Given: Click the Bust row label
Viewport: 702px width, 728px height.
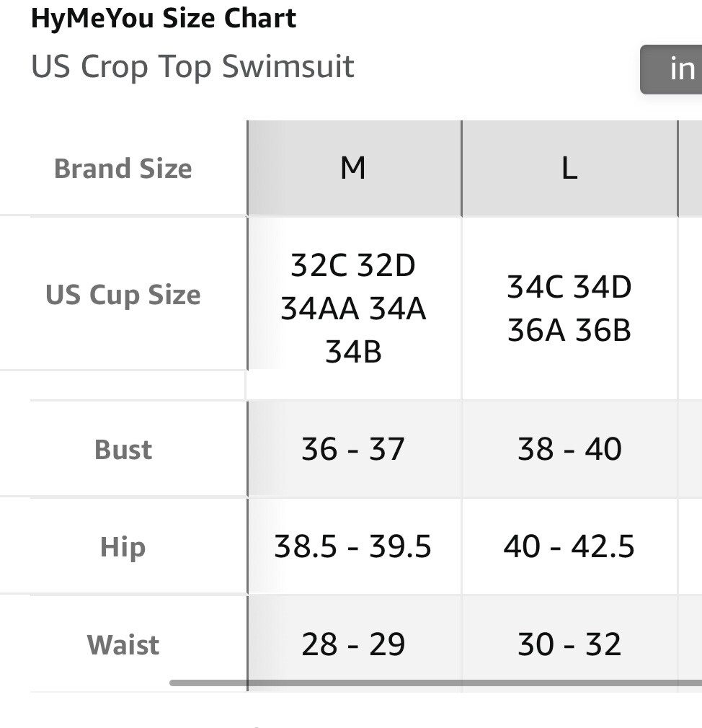Looking at the screenshot, I should click(x=123, y=449).
